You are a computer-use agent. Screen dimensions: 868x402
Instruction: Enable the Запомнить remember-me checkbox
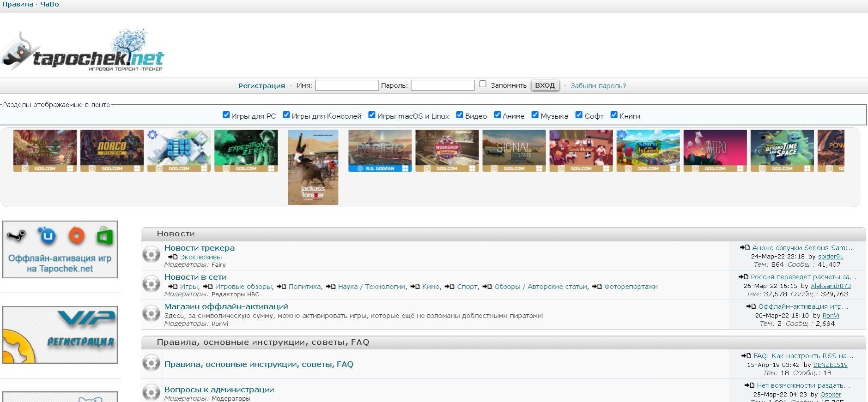483,84
